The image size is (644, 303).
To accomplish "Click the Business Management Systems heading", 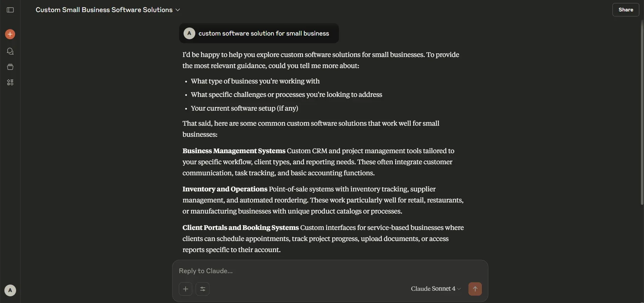I will [234, 151].
